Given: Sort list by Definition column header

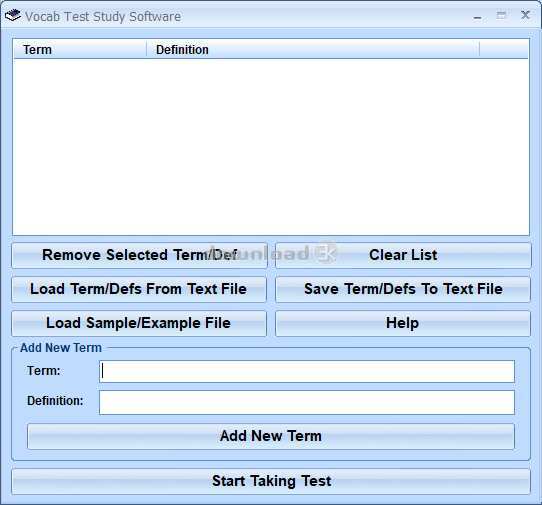Looking at the screenshot, I should pyautogui.click(x=313, y=50).
